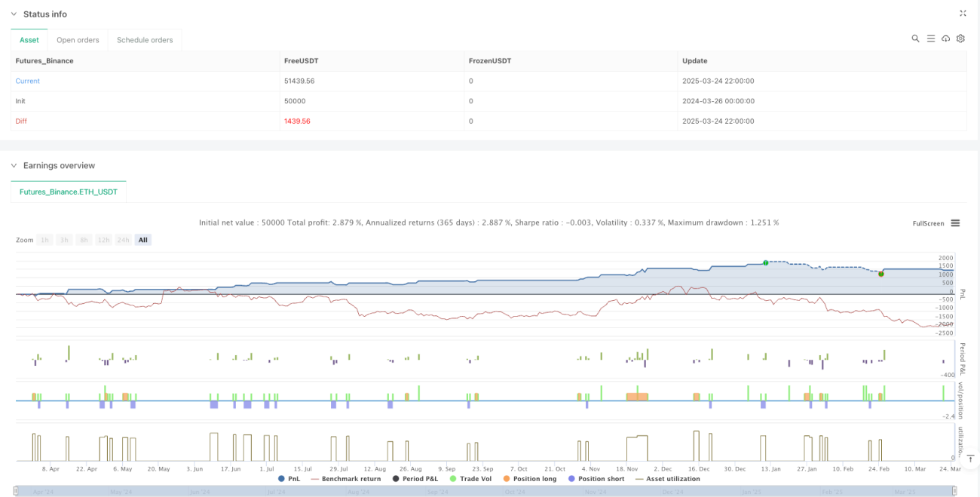The width and height of the screenshot is (980, 497).
Task: Hide Position long series via legend
Action: (529, 479)
